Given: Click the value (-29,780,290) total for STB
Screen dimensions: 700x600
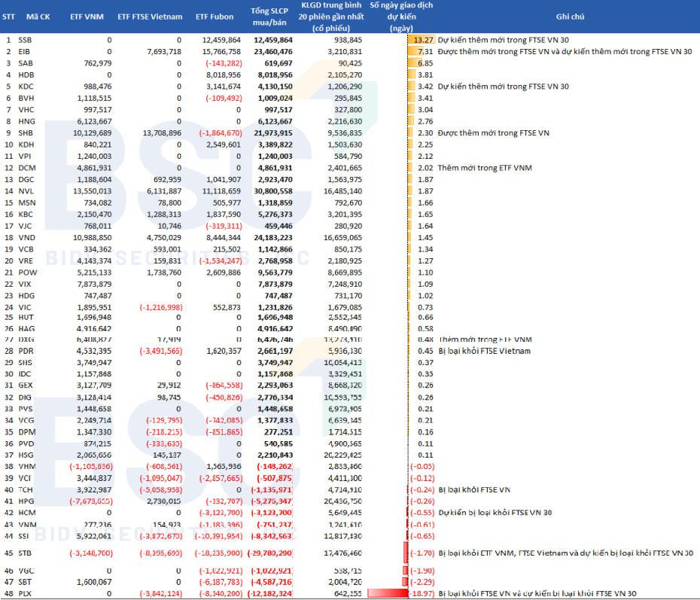Looking at the screenshot, I should 269,553.
